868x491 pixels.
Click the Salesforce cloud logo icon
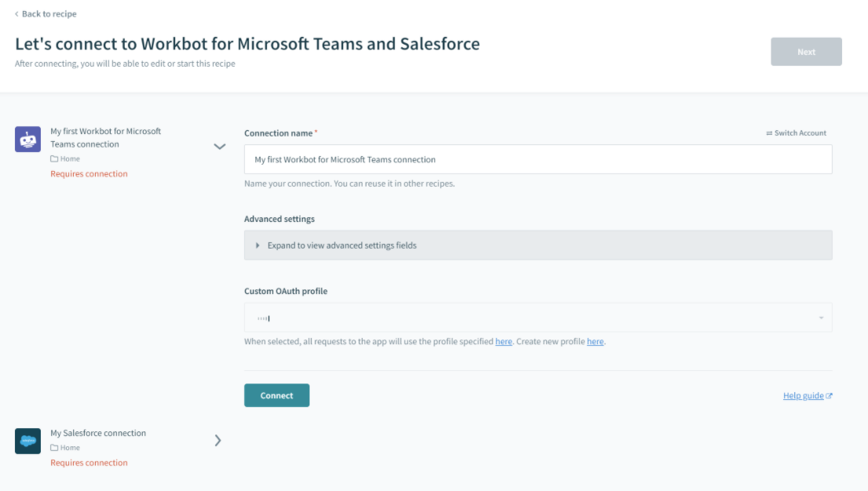(x=27, y=441)
